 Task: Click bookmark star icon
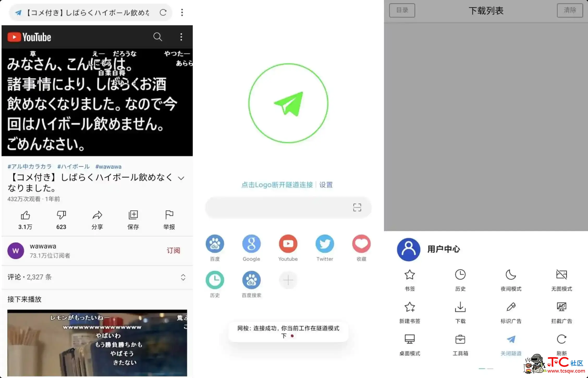coord(409,276)
